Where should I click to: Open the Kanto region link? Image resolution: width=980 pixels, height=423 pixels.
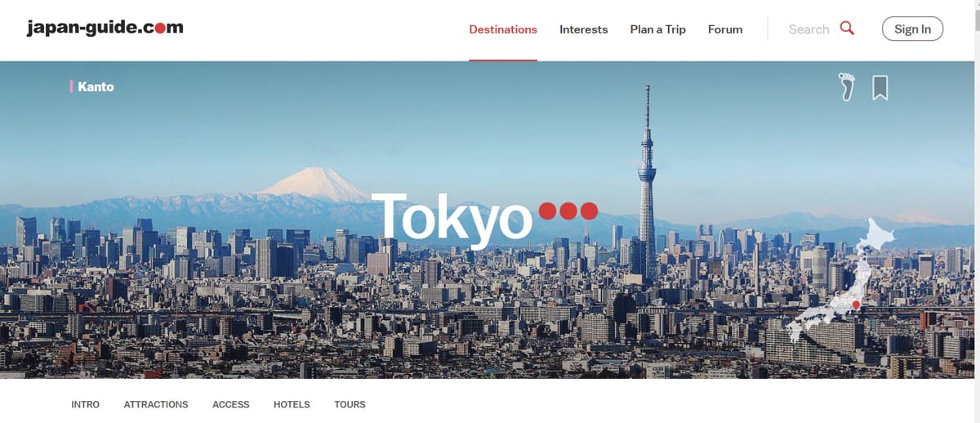[96, 87]
